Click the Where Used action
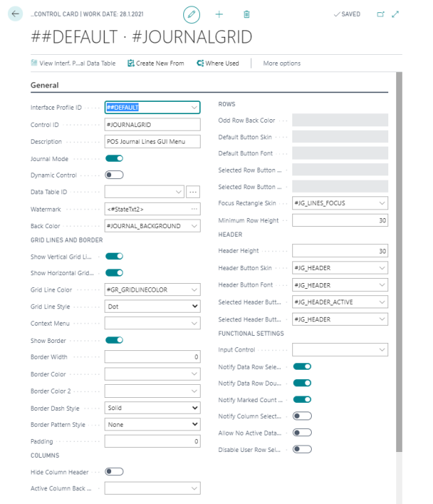433x504 pixels. pos(217,64)
